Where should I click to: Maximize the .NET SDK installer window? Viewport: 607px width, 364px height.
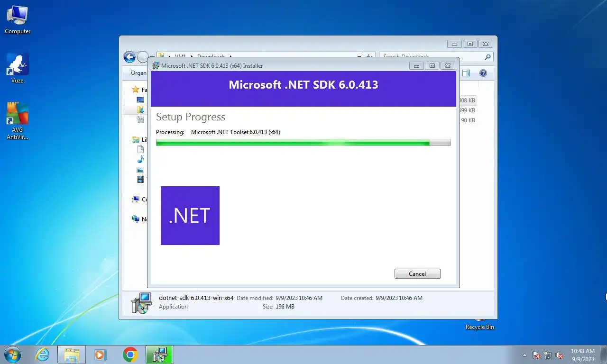[x=432, y=66]
